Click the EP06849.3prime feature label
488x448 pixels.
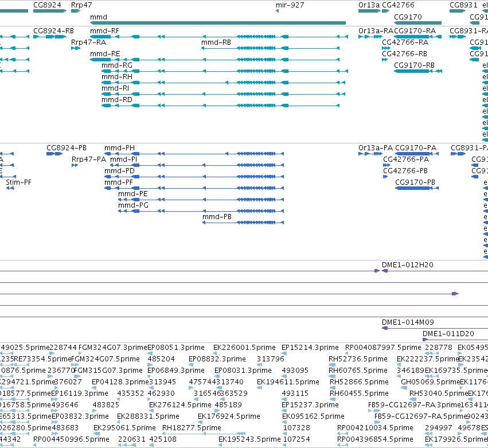coord(176,371)
